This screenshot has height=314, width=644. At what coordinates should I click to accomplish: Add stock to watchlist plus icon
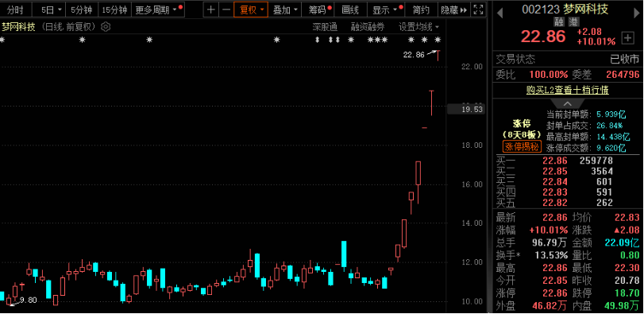click(x=627, y=38)
